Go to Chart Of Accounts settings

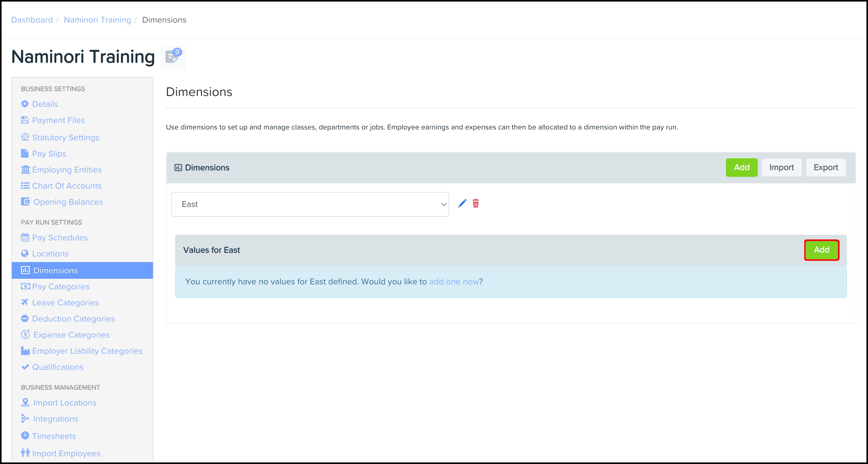(66, 186)
